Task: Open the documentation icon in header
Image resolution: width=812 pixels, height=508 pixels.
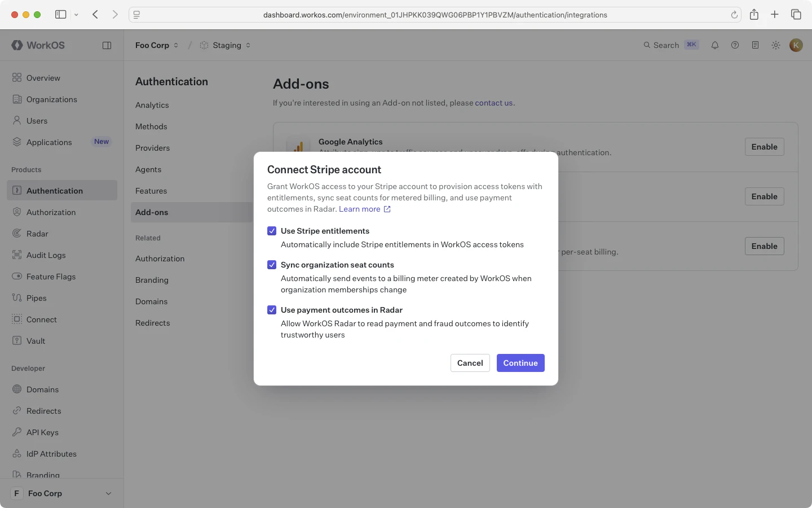Action: [755, 45]
